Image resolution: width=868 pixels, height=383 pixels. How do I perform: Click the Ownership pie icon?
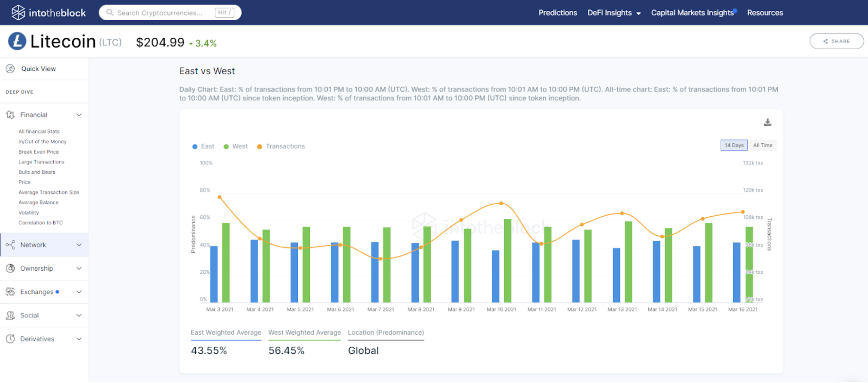[x=10, y=268]
